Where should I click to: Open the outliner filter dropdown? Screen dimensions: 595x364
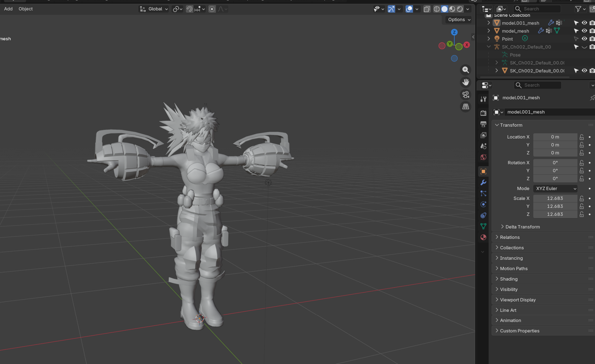[x=580, y=9]
